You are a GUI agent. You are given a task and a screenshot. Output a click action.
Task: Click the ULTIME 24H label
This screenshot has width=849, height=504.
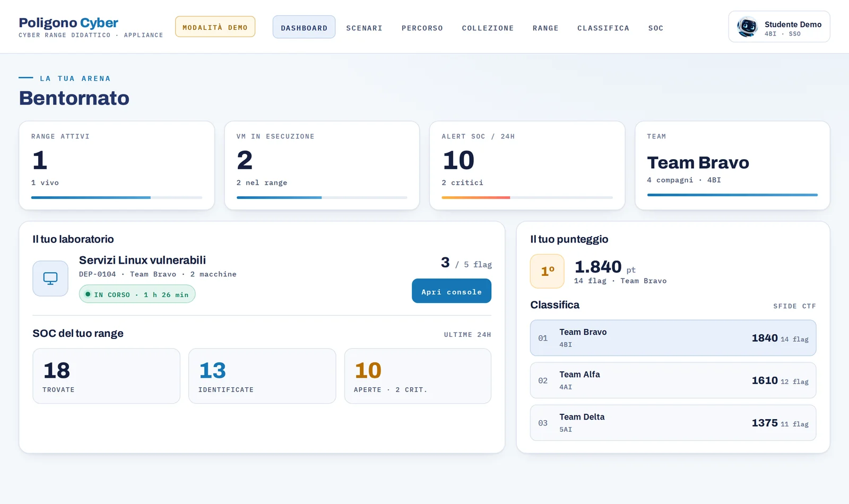pos(467,335)
